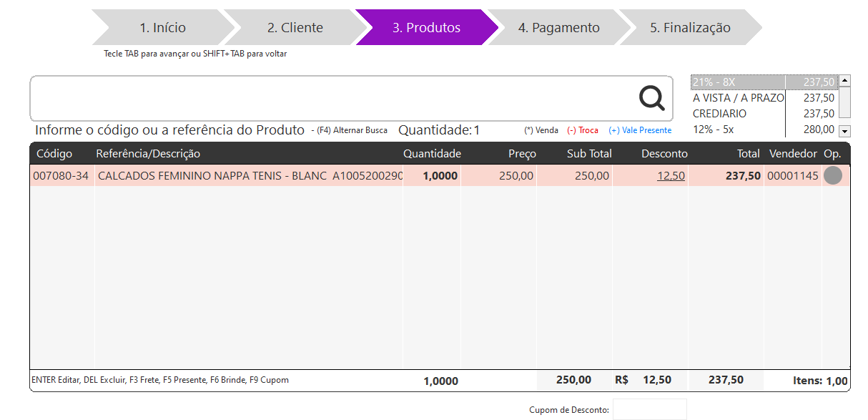Image resolution: width=868 pixels, height=420 pixels.
Task: Go to step 1. Início
Action: pyautogui.click(x=162, y=28)
